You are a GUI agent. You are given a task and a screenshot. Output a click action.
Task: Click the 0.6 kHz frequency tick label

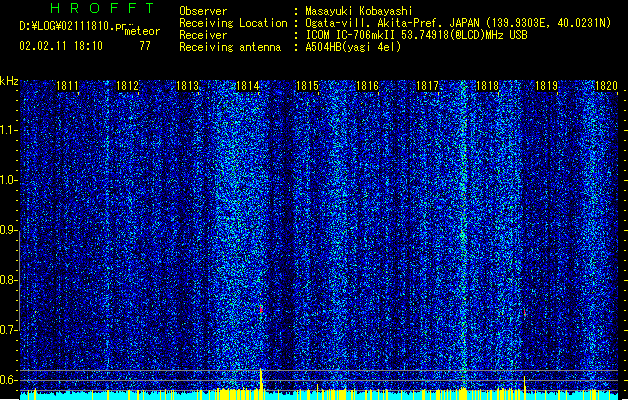pyautogui.click(x=8, y=380)
